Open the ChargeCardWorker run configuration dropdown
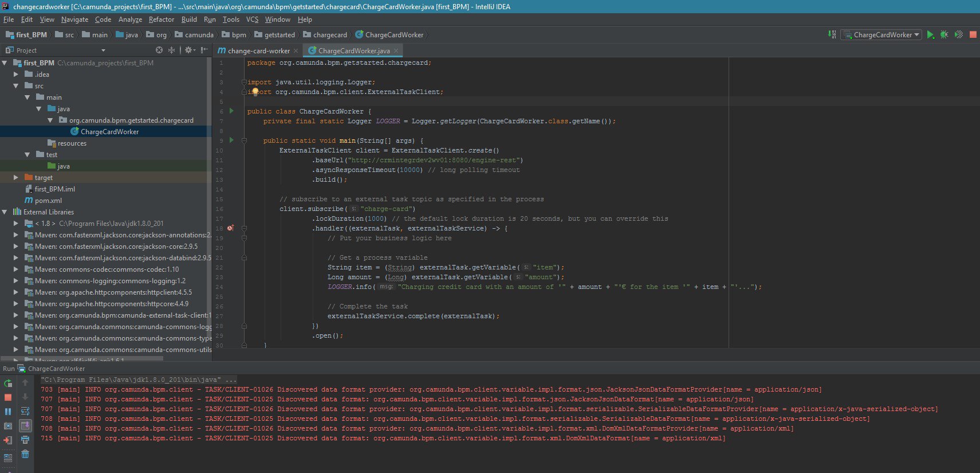Screen dimensions: 980x473 [x=881, y=35]
